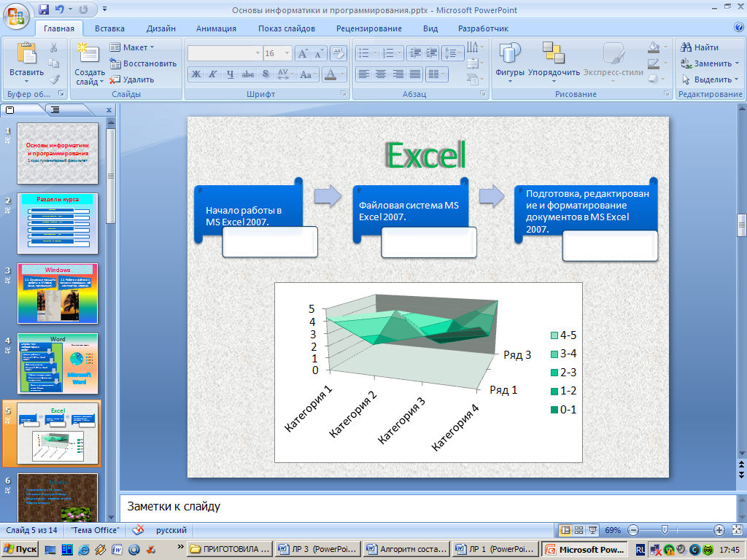This screenshot has width=747, height=560.
Task: Open the character spacing (AV) dropdown
Action: click(x=285, y=74)
